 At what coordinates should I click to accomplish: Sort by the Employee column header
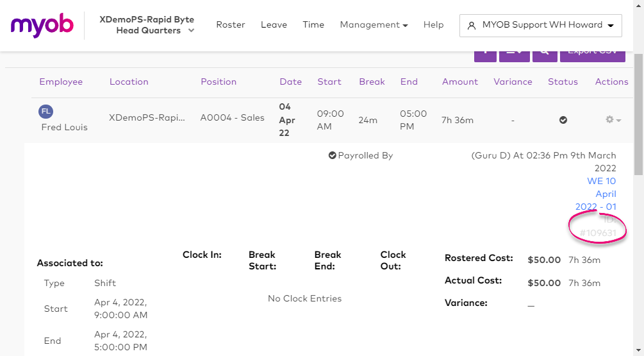[x=61, y=81]
